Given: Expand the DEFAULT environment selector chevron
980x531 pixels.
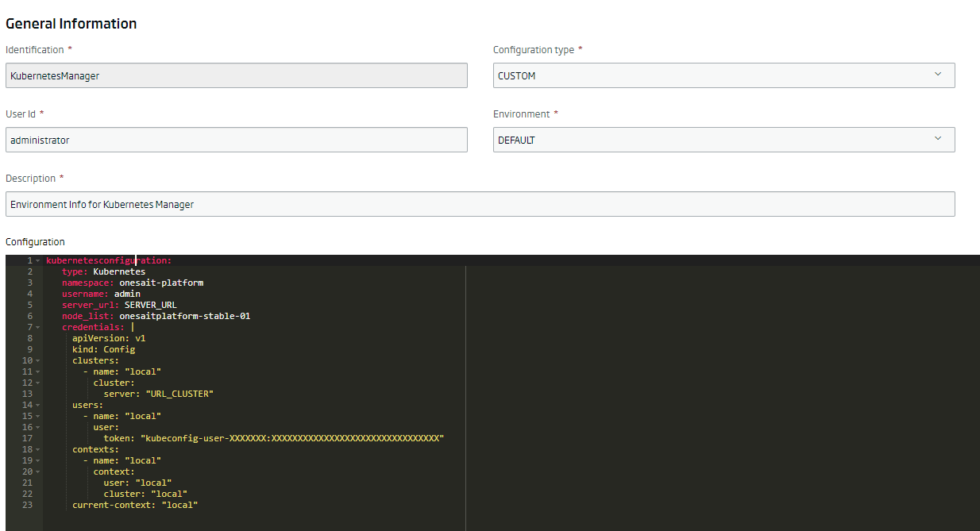Looking at the screenshot, I should click(939, 139).
